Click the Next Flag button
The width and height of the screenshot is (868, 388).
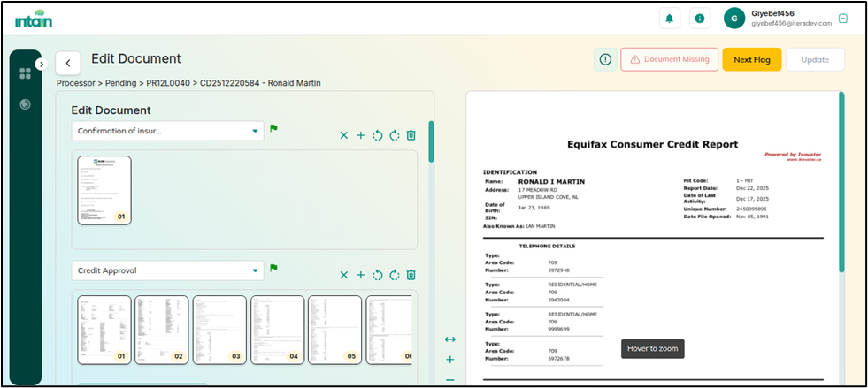(751, 59)
